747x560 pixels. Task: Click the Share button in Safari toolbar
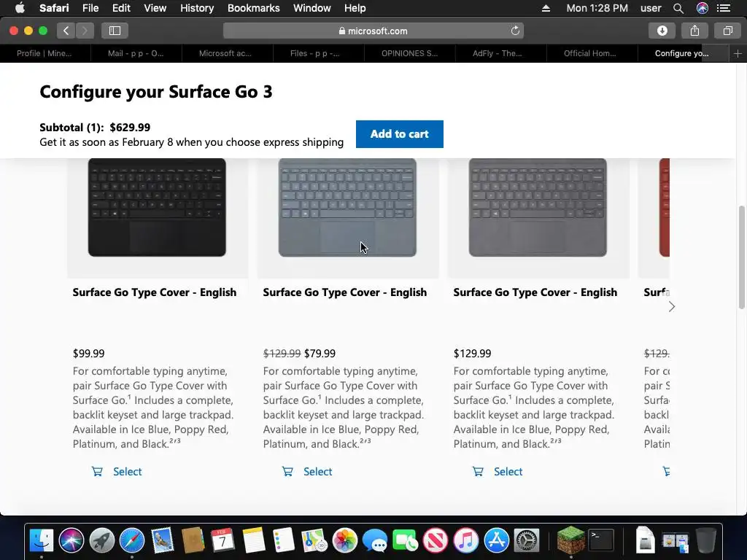point(694,31)
